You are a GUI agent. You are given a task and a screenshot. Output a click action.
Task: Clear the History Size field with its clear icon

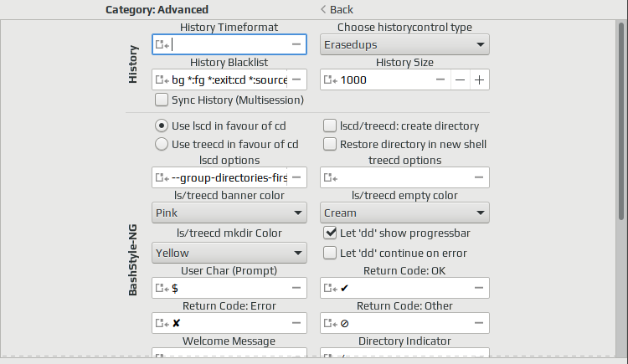coord(440,79)
